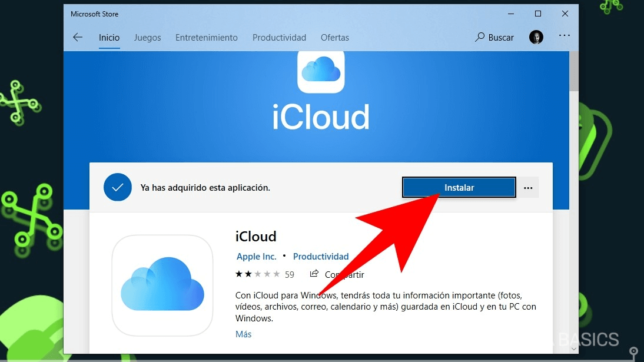Click the large iCloud app icon thumbnail

[x=162, y=285]
